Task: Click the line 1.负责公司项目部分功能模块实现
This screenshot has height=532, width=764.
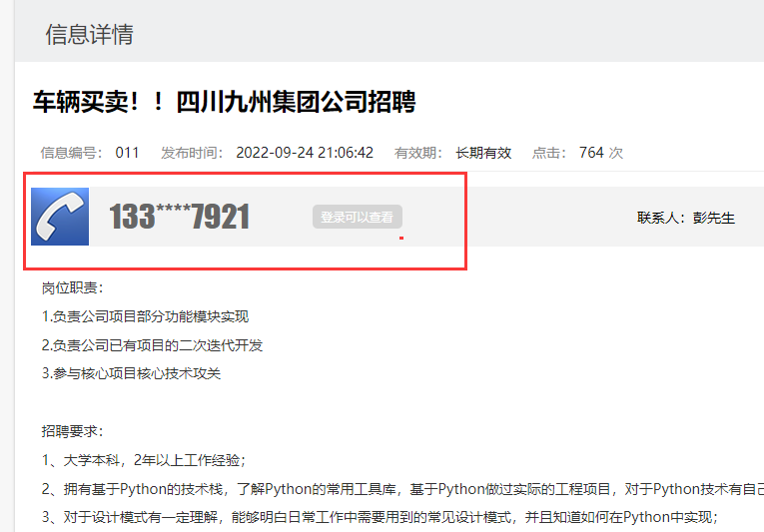Action: [145, 316]
